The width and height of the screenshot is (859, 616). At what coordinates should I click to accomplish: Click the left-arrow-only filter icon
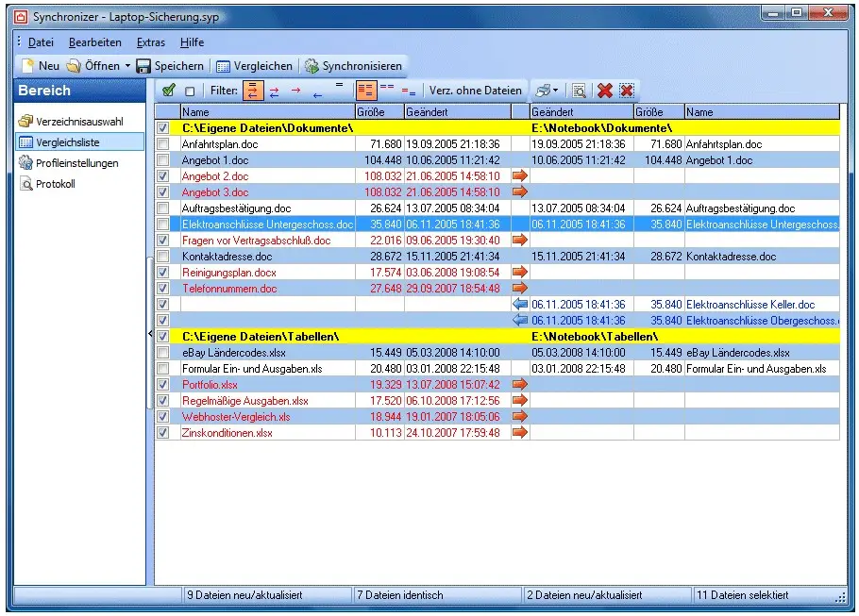point(317,94)
